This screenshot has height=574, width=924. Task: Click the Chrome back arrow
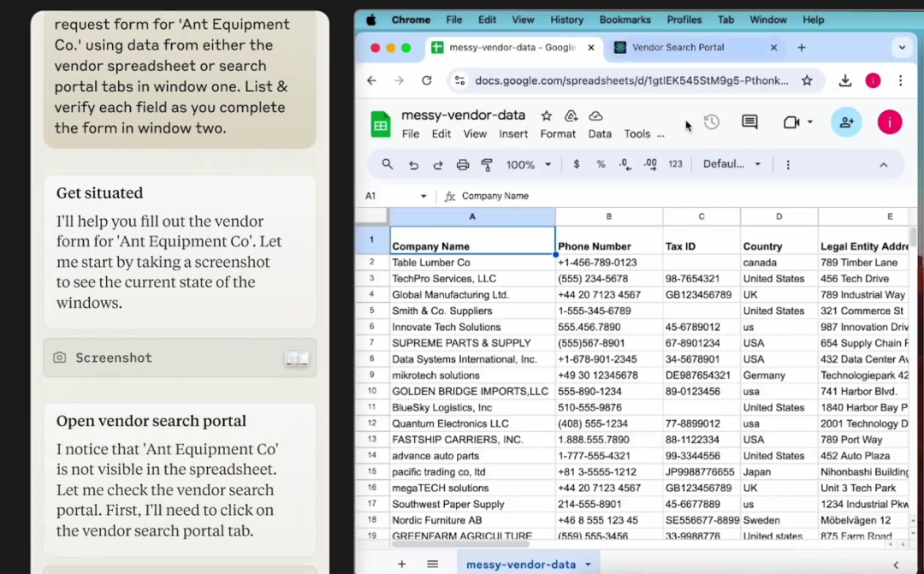pyautogui.click(x=371, y=80)
